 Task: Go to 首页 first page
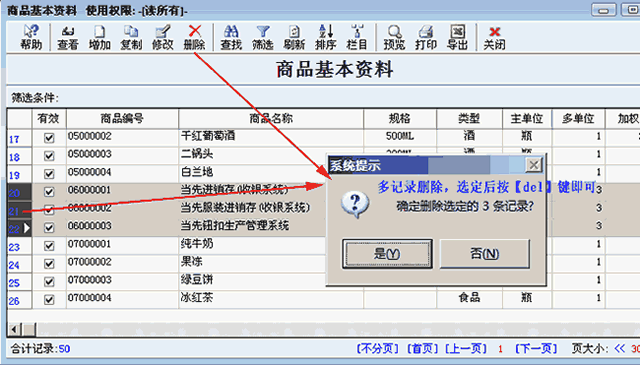[x=422, y=348]
